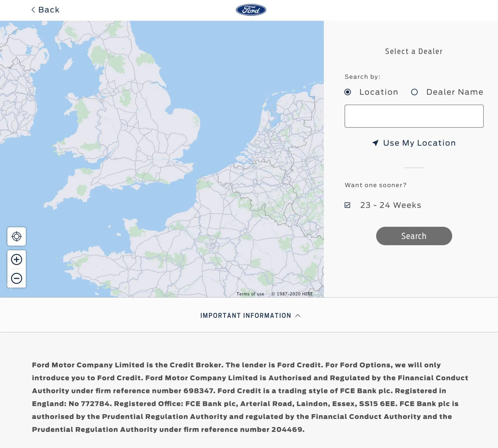
Task: Click the Search by: label
Action: [x=362, y=77]
